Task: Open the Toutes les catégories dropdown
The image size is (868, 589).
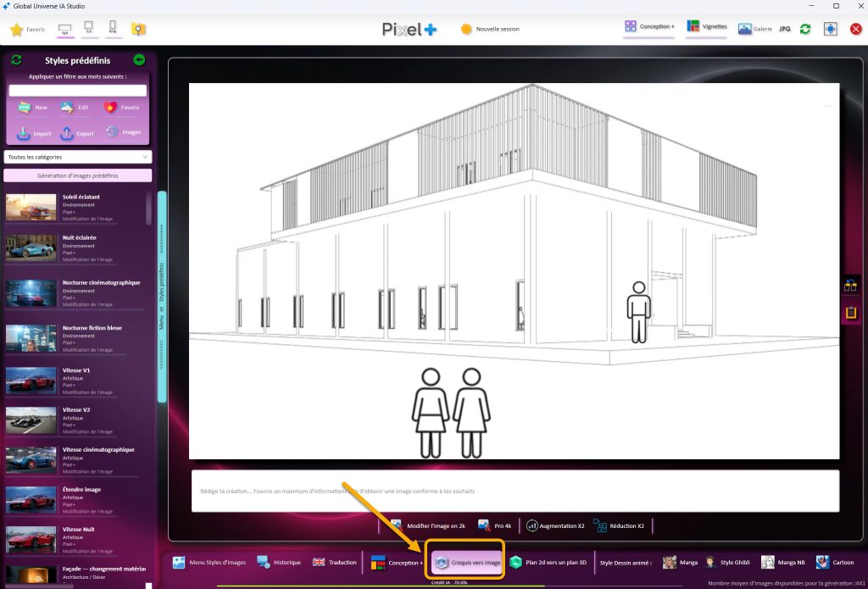Action: (77, 157)
